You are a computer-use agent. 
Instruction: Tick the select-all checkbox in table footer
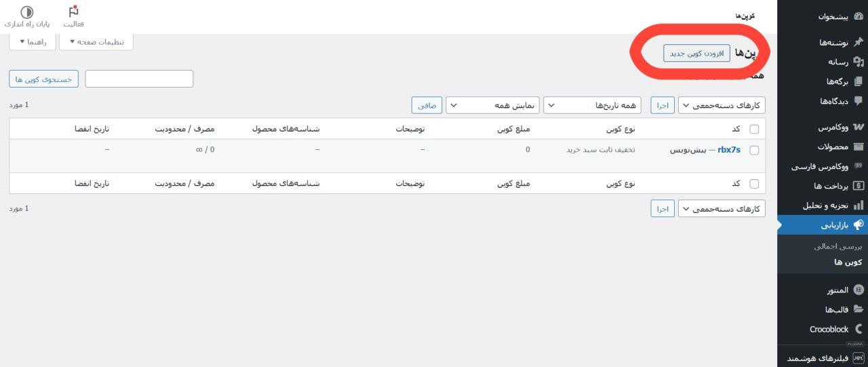tap(754, 184)
